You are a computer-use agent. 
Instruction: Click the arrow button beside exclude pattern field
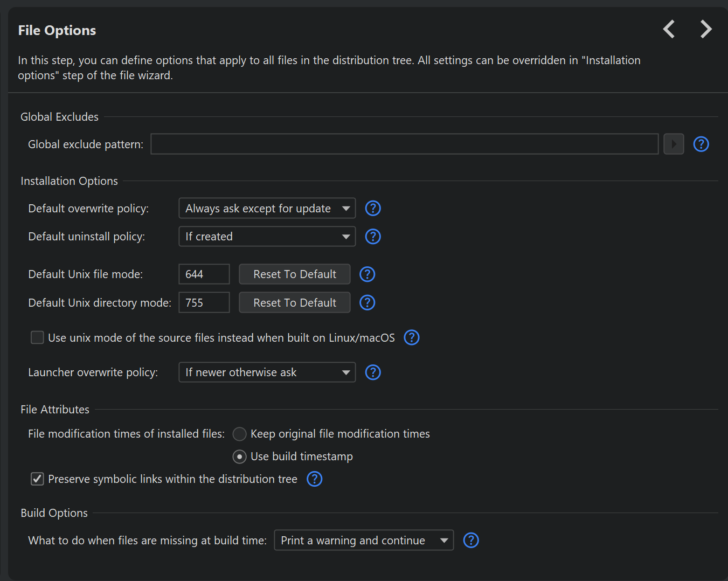674,144
